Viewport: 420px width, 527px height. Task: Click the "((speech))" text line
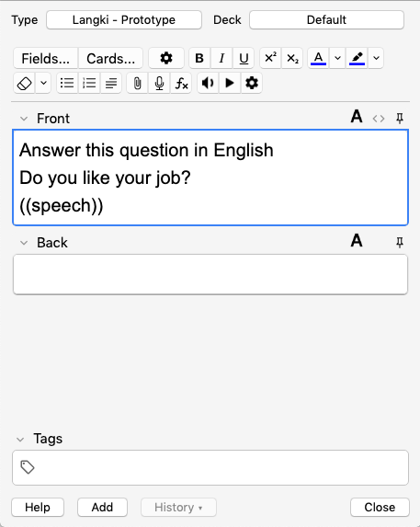tap(62, 206)
